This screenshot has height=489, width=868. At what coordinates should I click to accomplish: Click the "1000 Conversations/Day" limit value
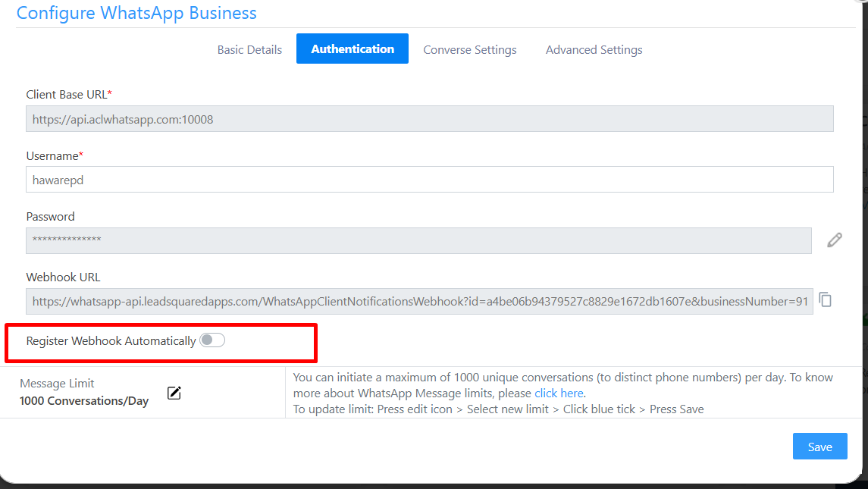[x=84, y=401]
